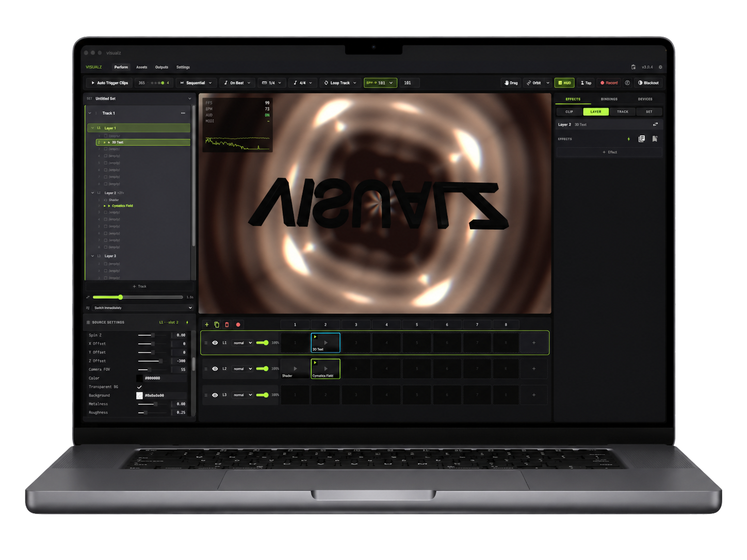Click the drag handle on L2 row
This screenshot has height=560, width=747.
pos(206,369)
